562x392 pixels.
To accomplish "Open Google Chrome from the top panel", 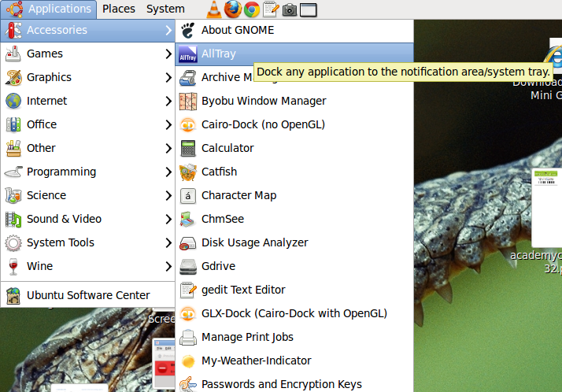I will click(252, 9).
